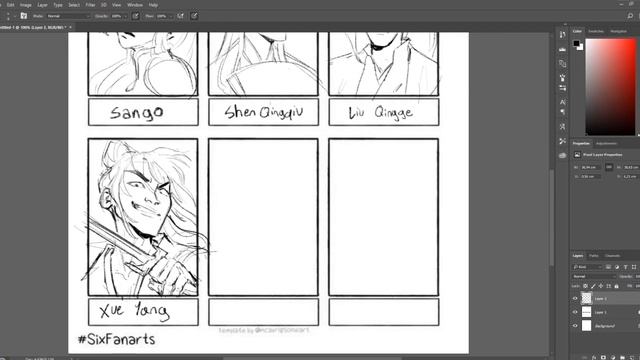Screen dimensions: 640x360
Task: Lock image pixels brush icon
Action: pos(593,286)
